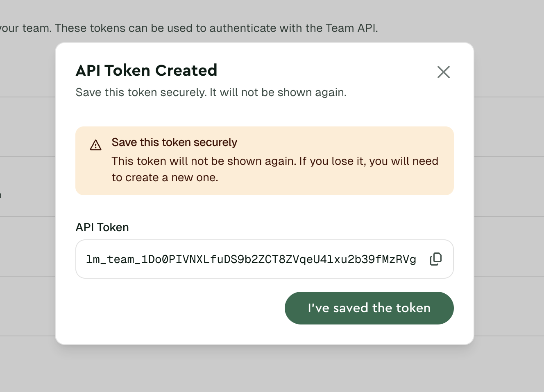Click the 'API Token Created' dialog title
The width and height of the screenshot is (544, 392).
tap(146, 70)
